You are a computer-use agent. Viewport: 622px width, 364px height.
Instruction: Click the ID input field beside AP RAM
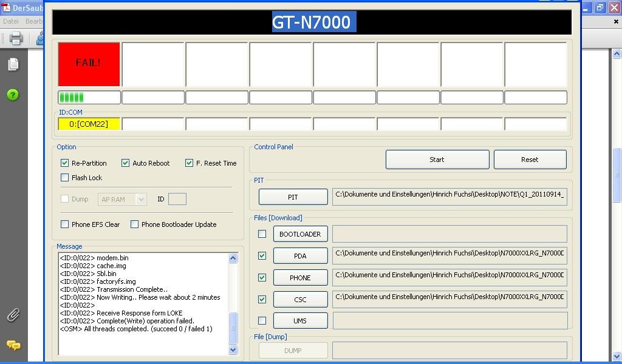point(177,199)
